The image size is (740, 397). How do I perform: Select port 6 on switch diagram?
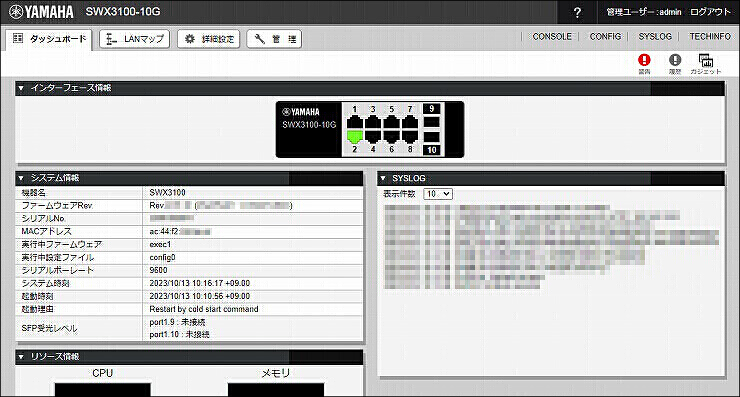point(391,137)
